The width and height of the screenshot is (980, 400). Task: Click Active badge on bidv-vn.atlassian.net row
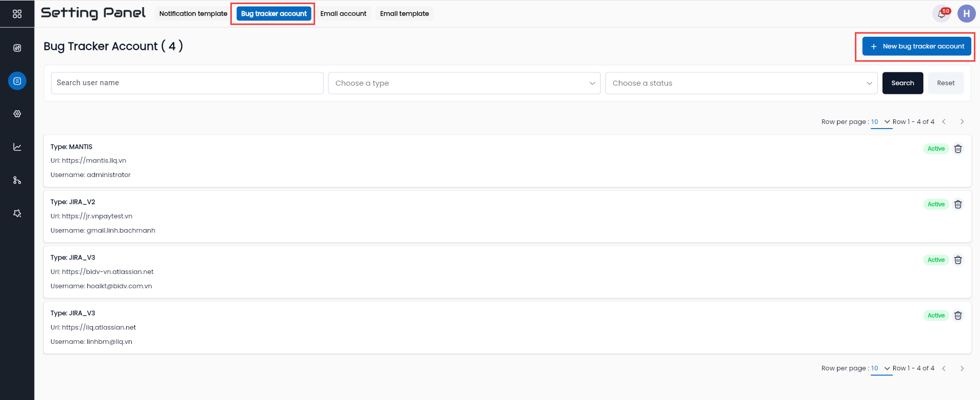(936, 260)
